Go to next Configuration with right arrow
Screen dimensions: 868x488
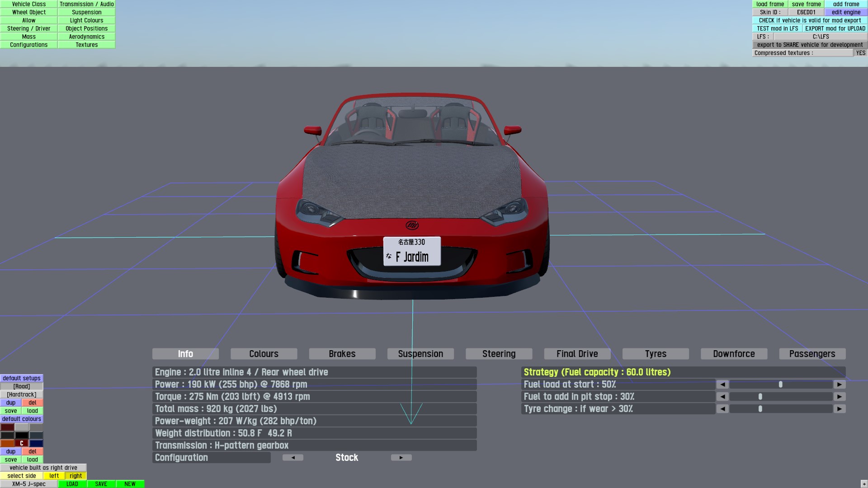(401, 458)
